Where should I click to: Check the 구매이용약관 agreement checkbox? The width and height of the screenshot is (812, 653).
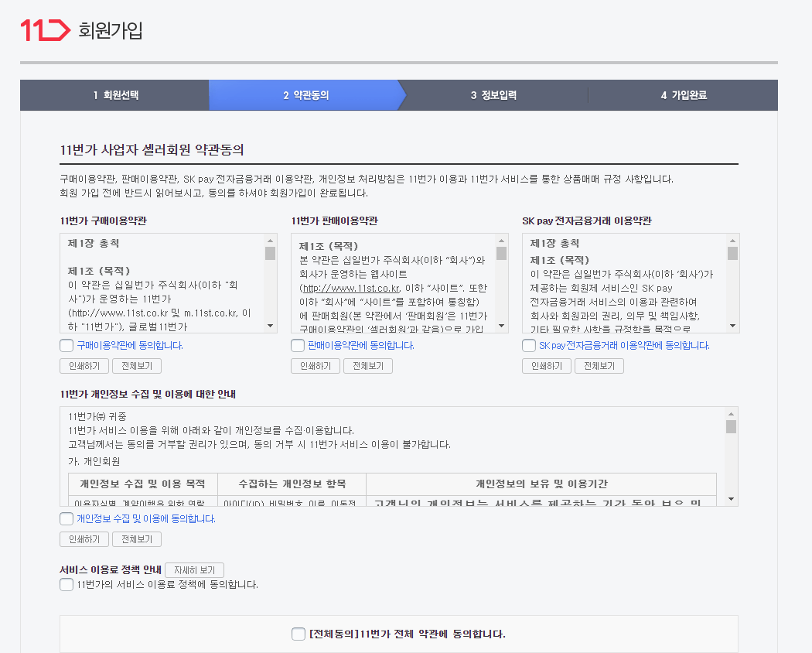tap(66, 345)
